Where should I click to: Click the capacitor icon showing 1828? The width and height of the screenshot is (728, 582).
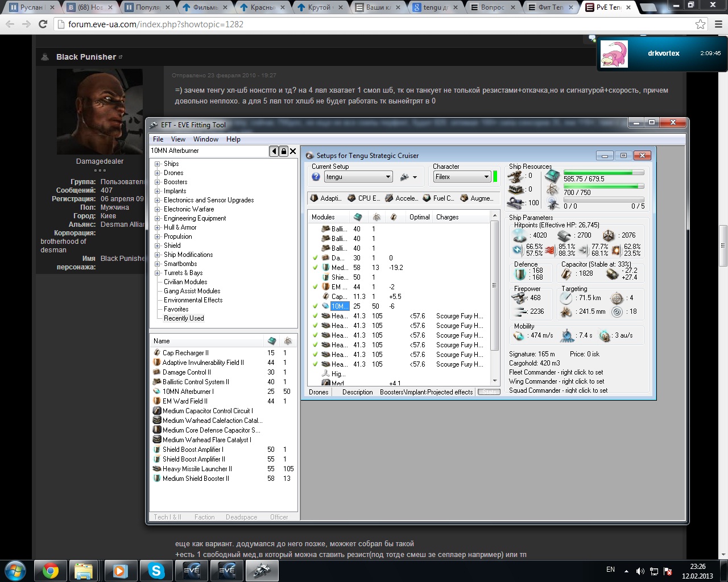pyautogui.click(x=566, y=274)
